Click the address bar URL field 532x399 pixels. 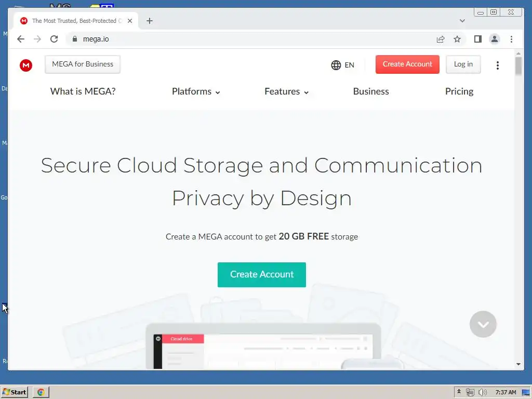pyautogui.click(x=251, y=39)
